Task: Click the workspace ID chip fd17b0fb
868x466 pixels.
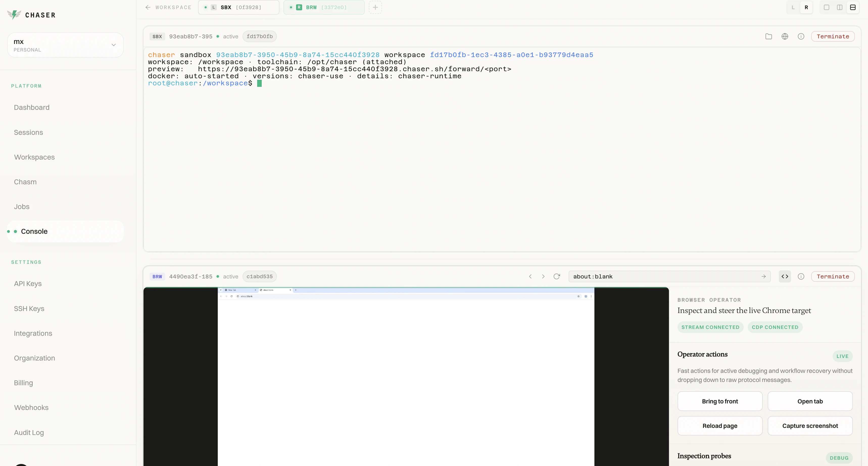Action: pyautogui.click(x=259, y=36)
